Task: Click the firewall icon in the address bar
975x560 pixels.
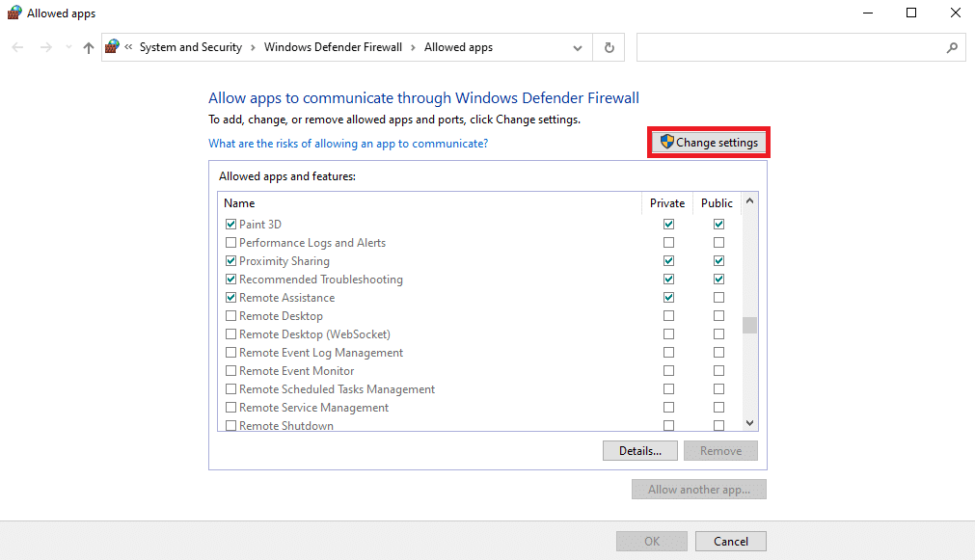Action: click(112, 46)
